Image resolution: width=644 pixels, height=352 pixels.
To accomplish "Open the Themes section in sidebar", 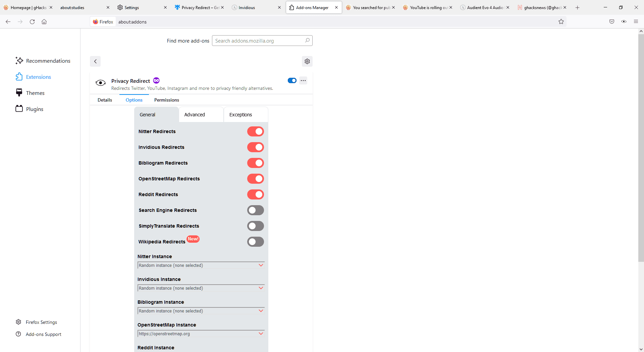I will click(x=35, y=93).
